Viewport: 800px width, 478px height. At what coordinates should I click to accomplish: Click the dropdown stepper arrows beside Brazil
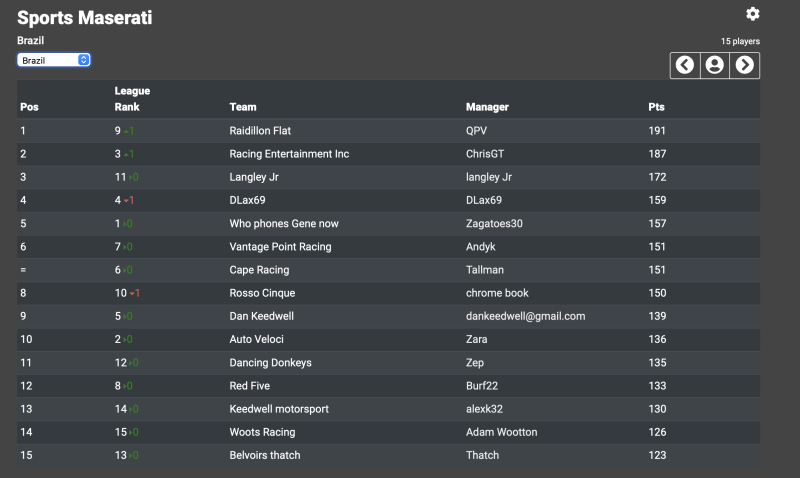pyautogui.click(x=84, y=60)
